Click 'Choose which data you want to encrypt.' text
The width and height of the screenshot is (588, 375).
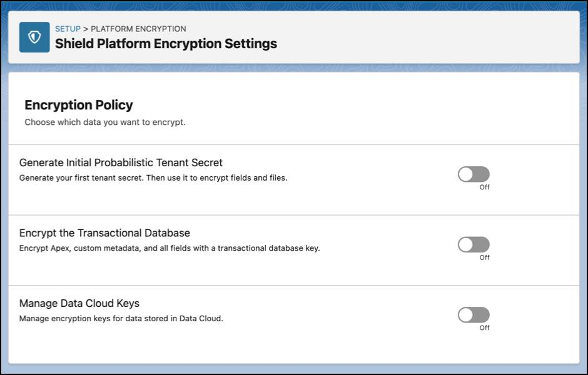pyautogui.click(x=105, y=122)
